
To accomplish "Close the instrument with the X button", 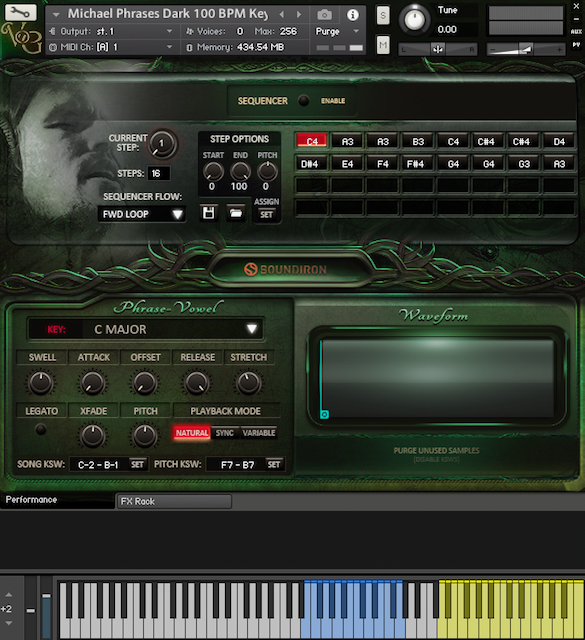I will pos(576,6).
